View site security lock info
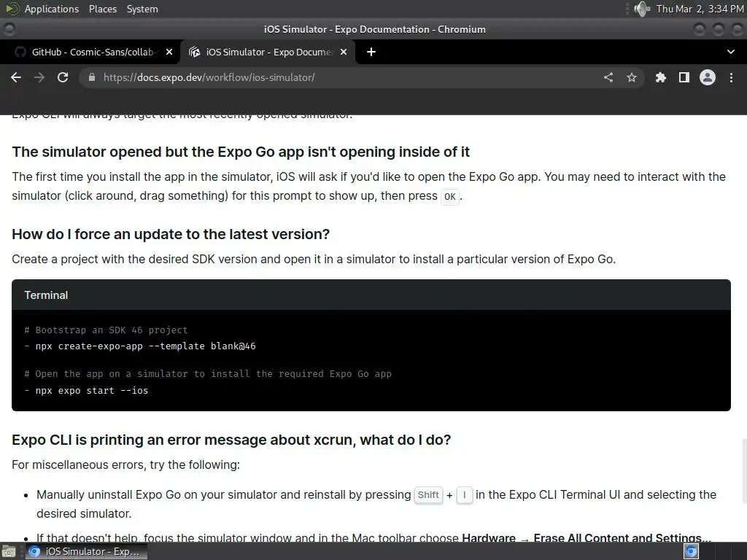 click(x=92, y=77)
